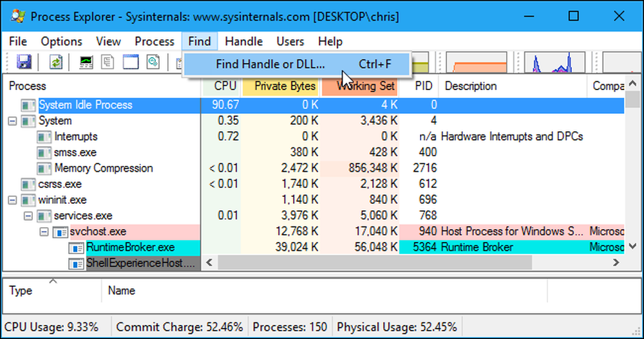Viewport: 644px width, 339px height.
Task: Select the ShellExperienceHost row
Action: [102, 263]
